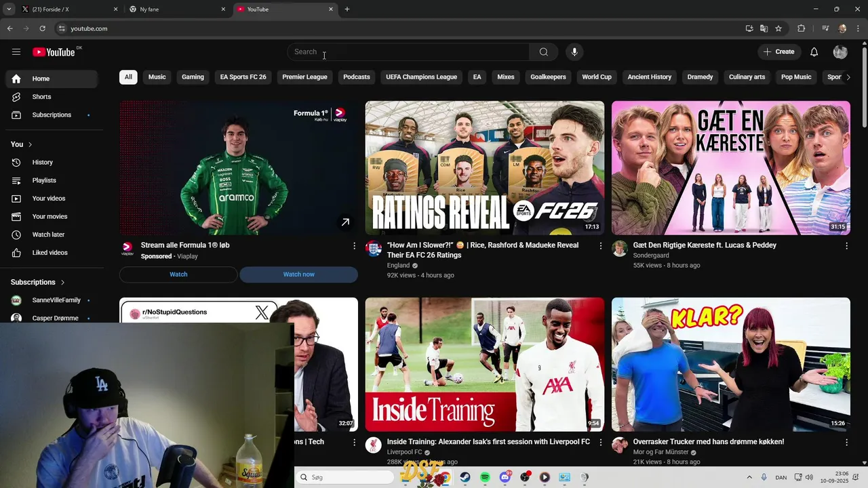Screen dimensions: 868x488
Task: Click the YouTube search input field
Action: (408, 52)
